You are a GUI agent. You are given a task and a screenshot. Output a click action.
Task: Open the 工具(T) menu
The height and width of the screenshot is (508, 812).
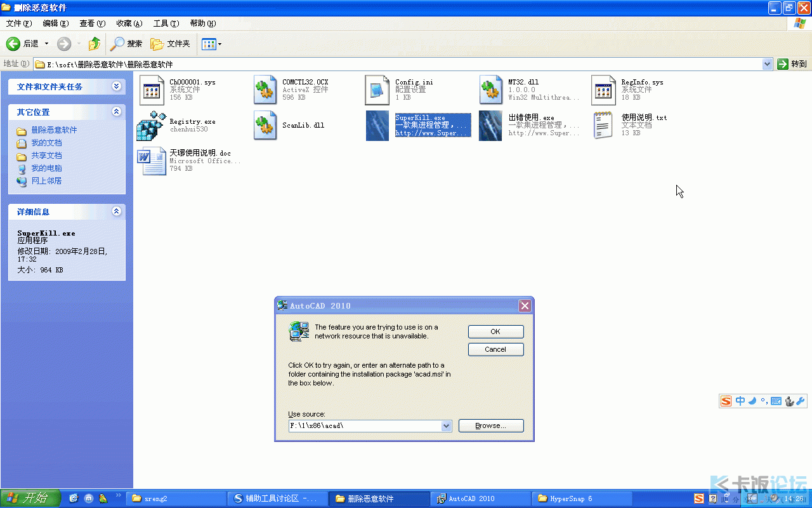[166, 23]
